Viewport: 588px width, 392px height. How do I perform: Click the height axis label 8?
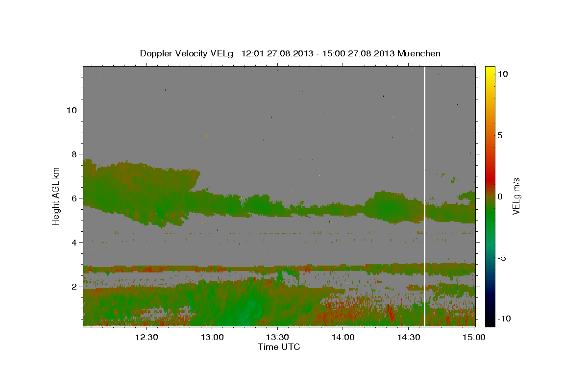74,154
